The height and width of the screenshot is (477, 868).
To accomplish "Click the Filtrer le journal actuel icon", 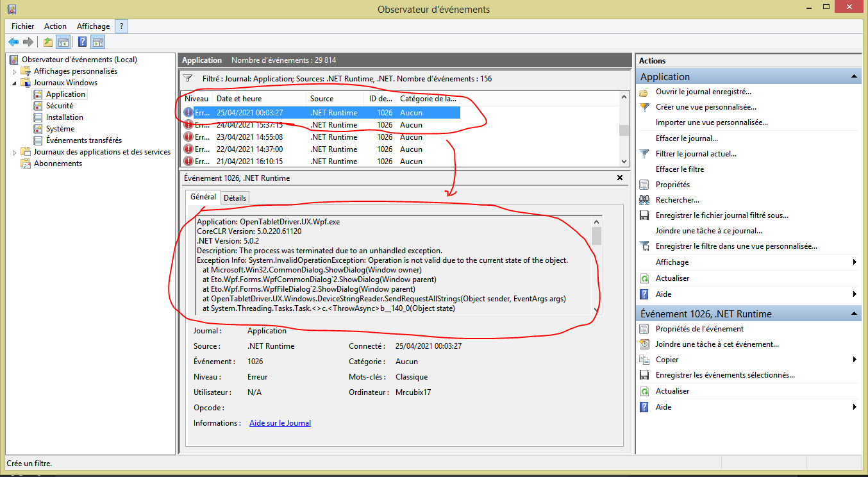I will pyautogui.click(x=644, y=154).
